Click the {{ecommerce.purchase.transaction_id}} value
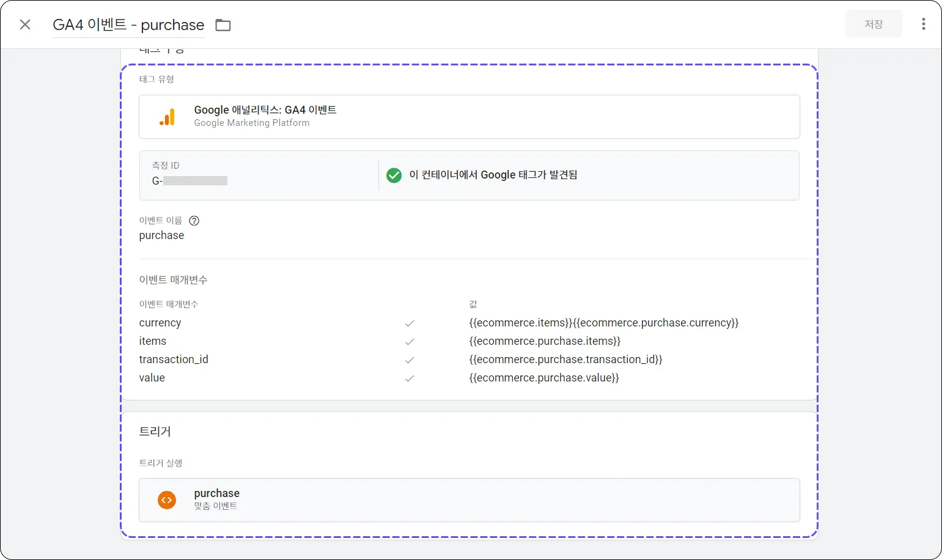 565,359
